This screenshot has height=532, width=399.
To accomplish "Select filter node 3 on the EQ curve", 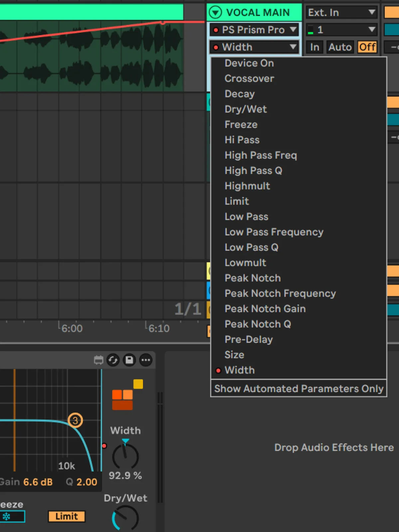I will 75,420.
